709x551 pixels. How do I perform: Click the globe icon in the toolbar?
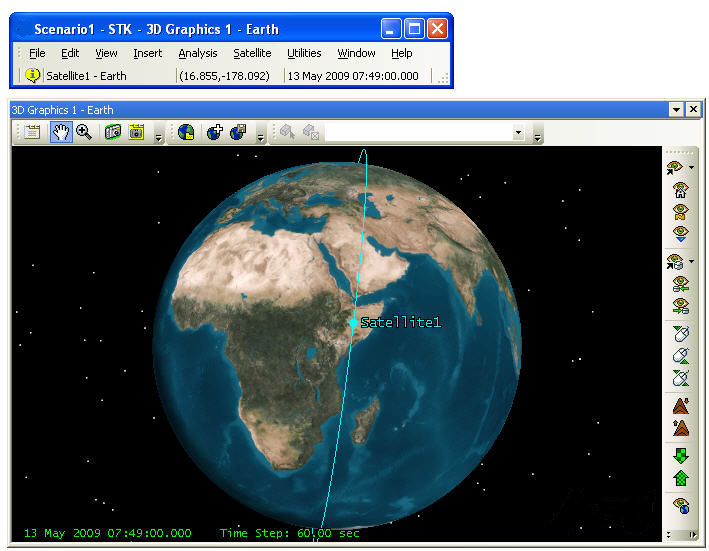[186, 133]
